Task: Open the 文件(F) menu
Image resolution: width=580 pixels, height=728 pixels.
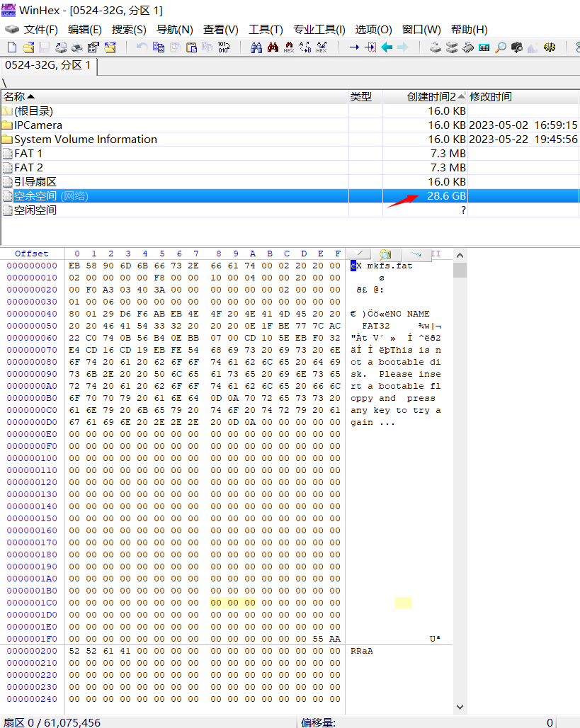Action: [40, 30]
